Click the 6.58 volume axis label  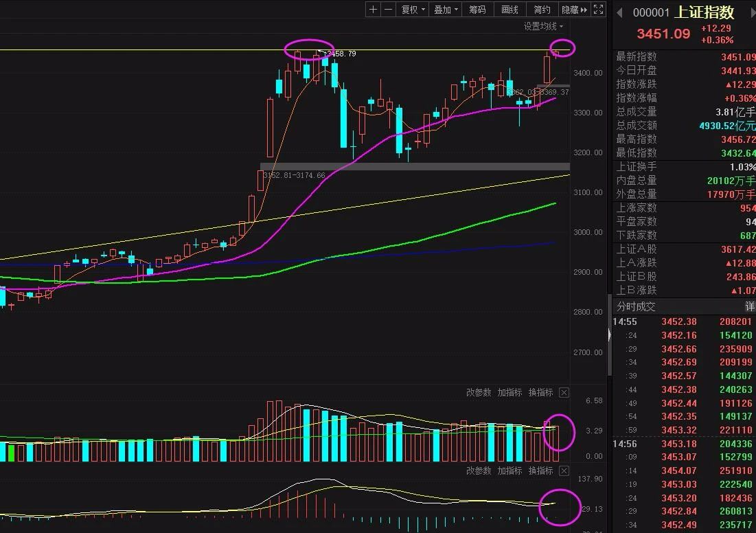pyautogui.click(x=594, y=400)
